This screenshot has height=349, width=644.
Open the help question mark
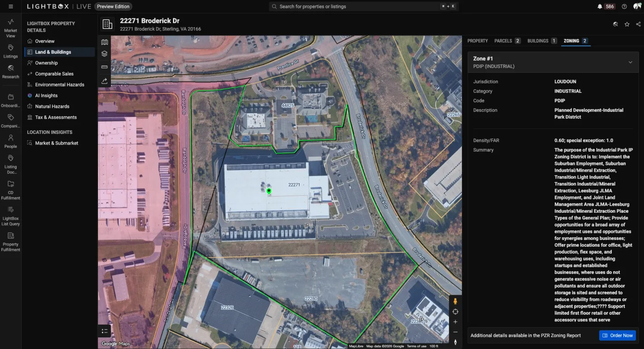coord(624,6)
